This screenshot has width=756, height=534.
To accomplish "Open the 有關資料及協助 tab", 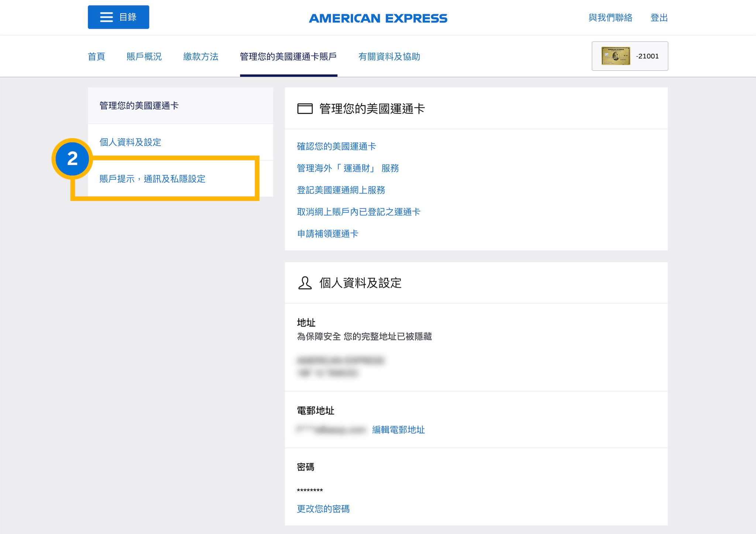I will coord(389,57).
